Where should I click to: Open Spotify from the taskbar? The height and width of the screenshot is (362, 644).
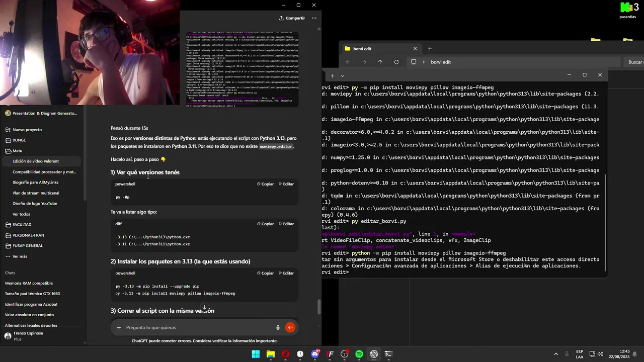359,354
